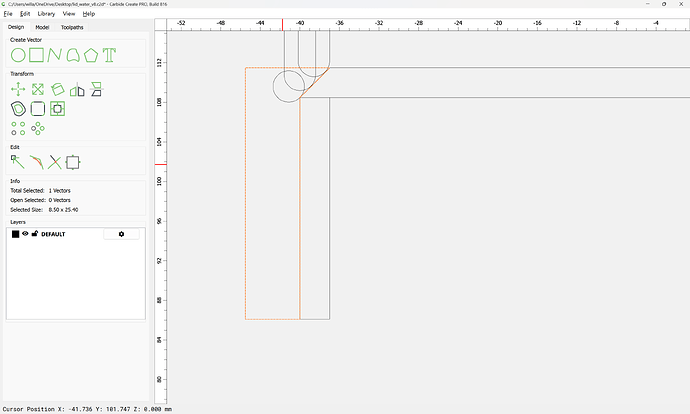Viewport: 690px width, 414px height.
Task: Switch to the Toolpaths tab
Action: click(x=72, y=27)
